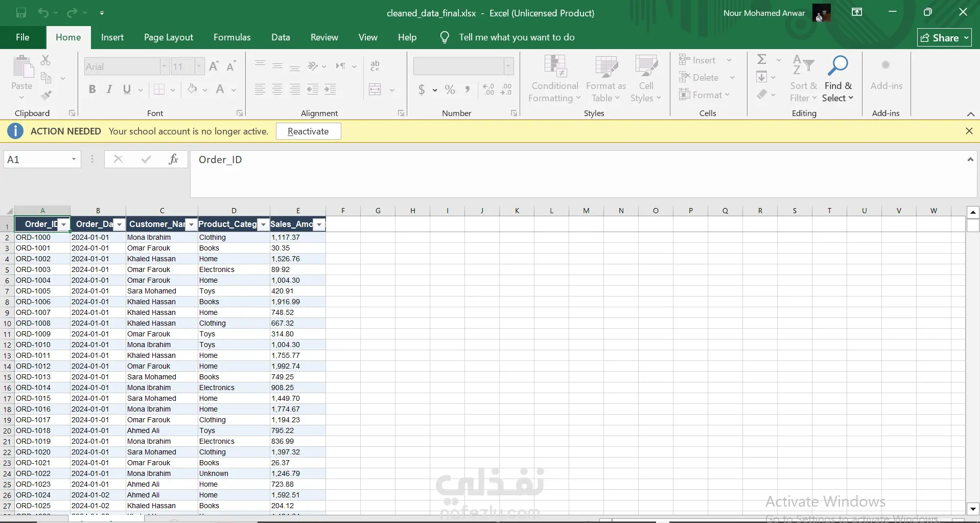Click the Insert cells button
980x523 pixels.
[705, 60]
